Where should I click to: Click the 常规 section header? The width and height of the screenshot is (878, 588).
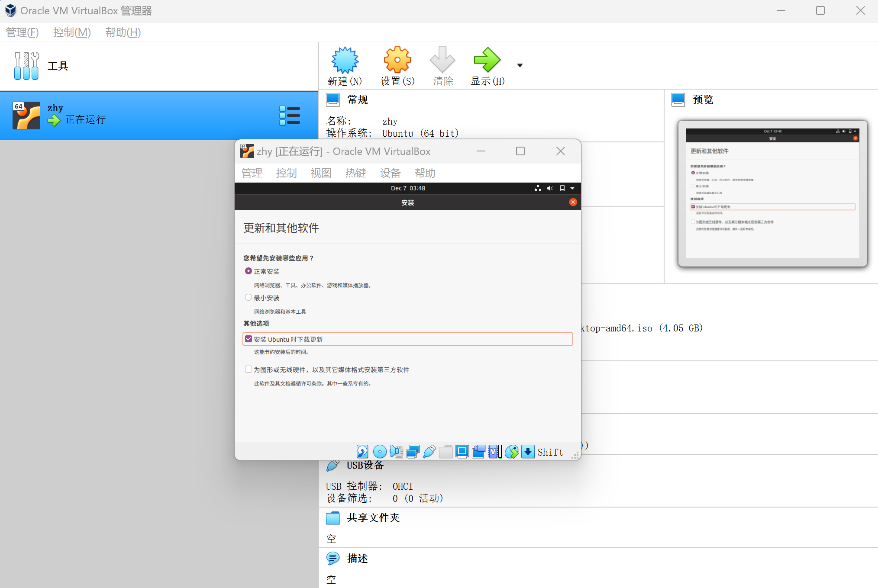click(x=358, y=100)
